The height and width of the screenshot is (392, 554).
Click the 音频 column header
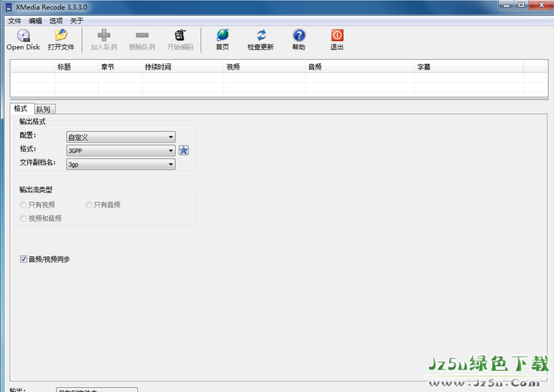pyautogui.click(x=360, y=67)
